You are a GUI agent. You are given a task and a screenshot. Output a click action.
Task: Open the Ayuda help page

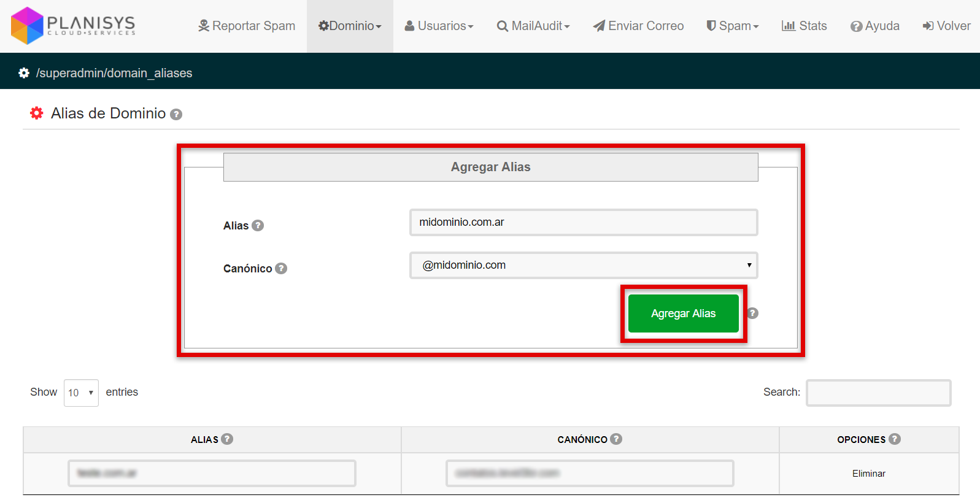tap(874, 26)
